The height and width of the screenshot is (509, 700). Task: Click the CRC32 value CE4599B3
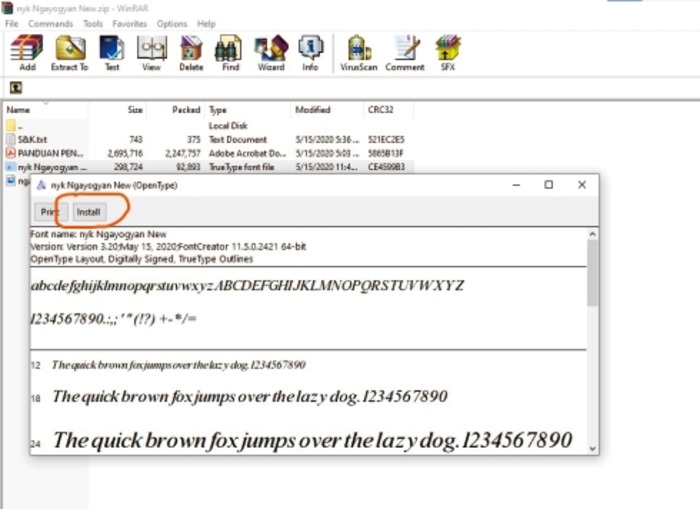pyautogui.click(x=386, y=167)
